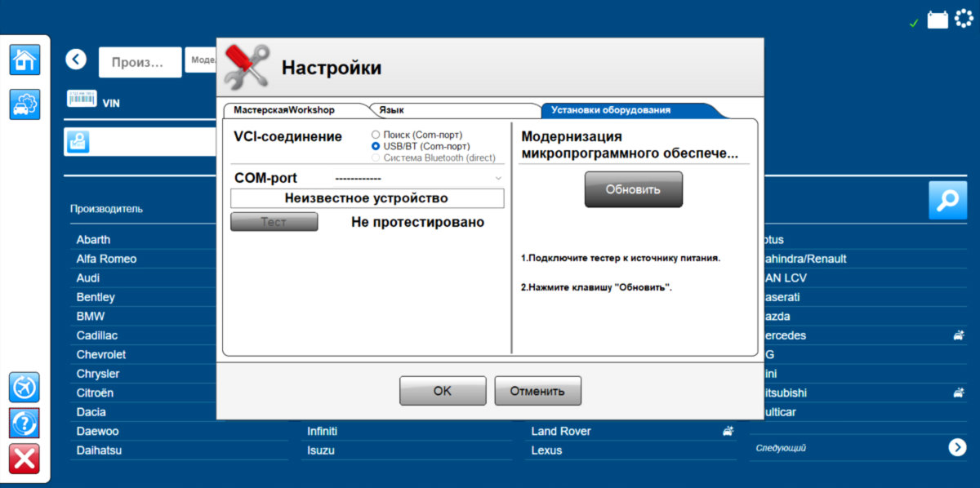Choose Система Bluetooth (direct) radio option
This screenshot has height=488, width=980.
[x=376, y=157]
